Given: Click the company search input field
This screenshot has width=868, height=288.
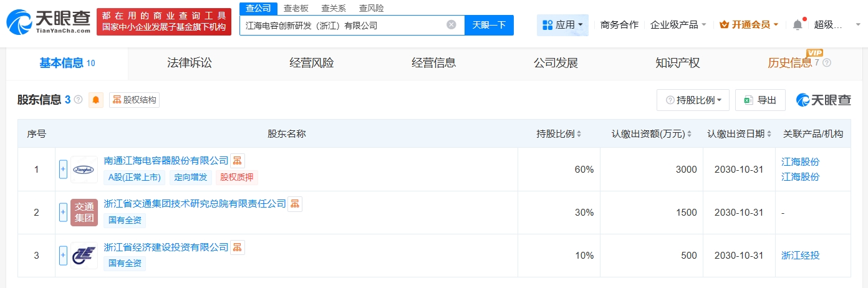Looking at the screenshot, I should (343, 26).
